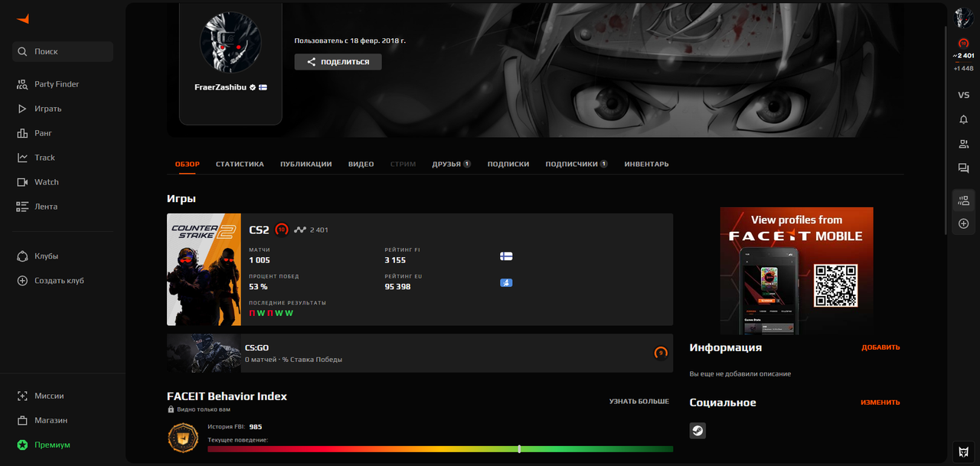Open the Видео tab

point(361,164)
